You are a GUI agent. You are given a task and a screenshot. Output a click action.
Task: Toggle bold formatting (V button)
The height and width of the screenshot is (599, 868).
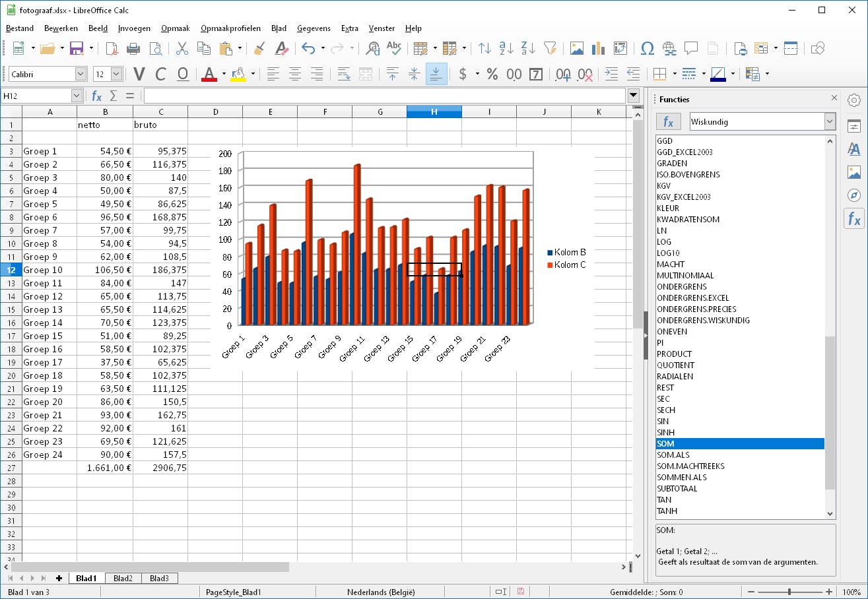tap(139, 74)
